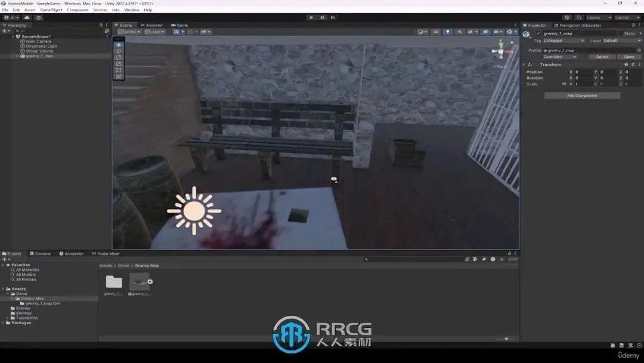Image resolution: width=644 pixels, height=363 pixels.
Task: Select the Scale tool in Scene toolbar
Action: (119, 64)
